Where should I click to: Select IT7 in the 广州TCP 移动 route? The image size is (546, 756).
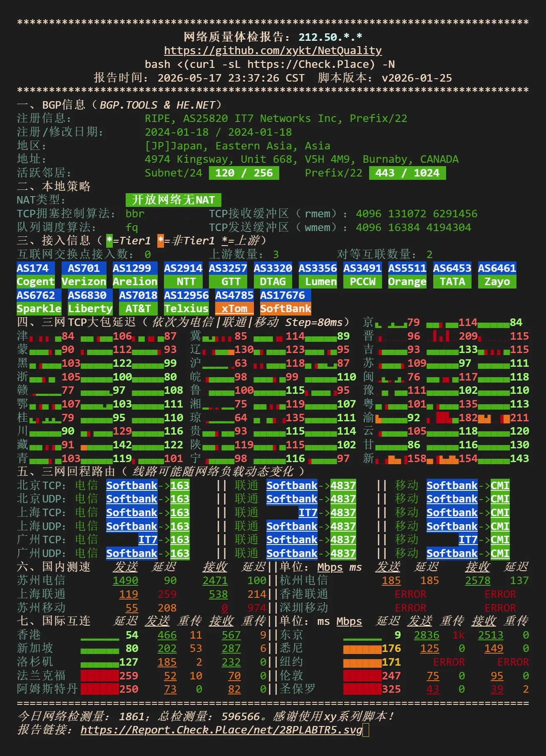pos(468,540)
